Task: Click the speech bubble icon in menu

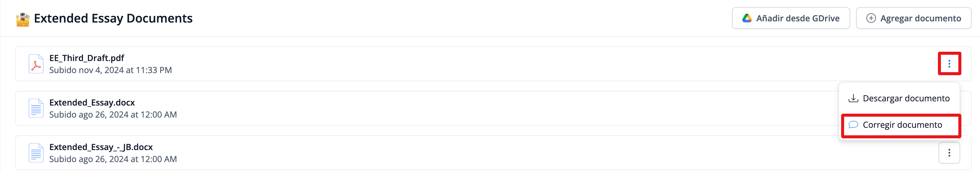Action: tap(853, 125)
